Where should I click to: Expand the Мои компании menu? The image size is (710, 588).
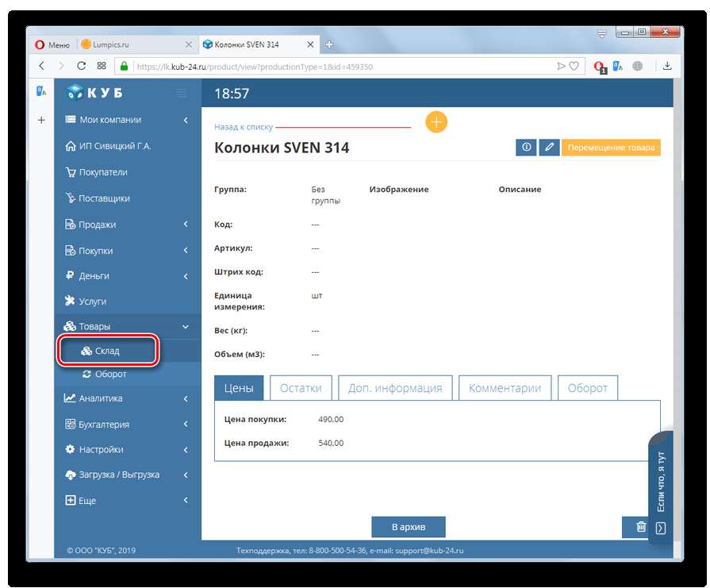click(127, 120)
